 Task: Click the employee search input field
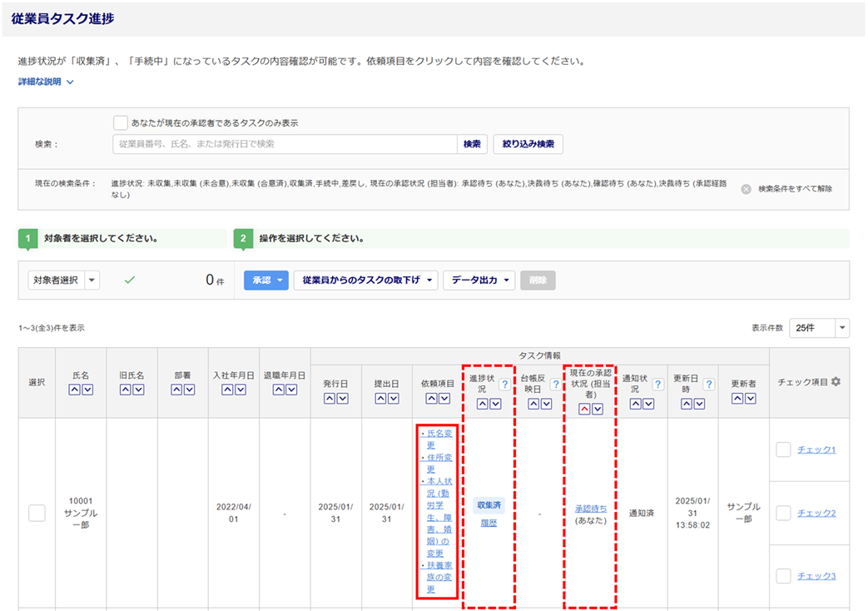coord(285,144)
